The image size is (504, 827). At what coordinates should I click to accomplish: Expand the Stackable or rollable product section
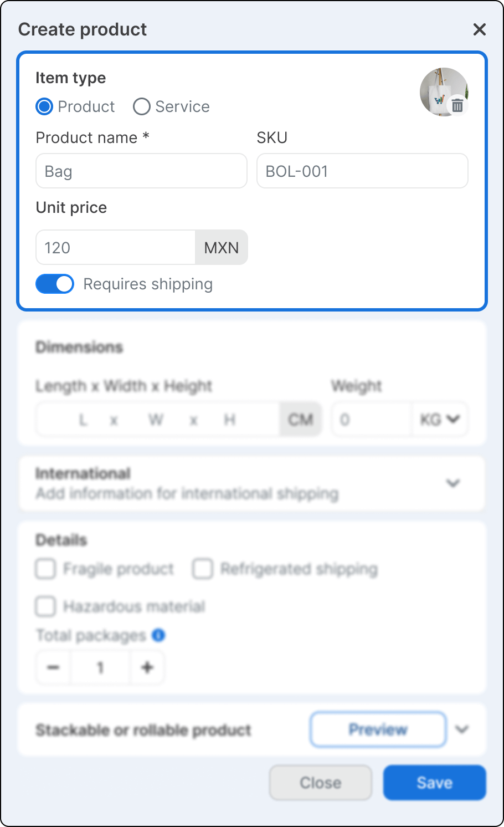coord(462,729)
